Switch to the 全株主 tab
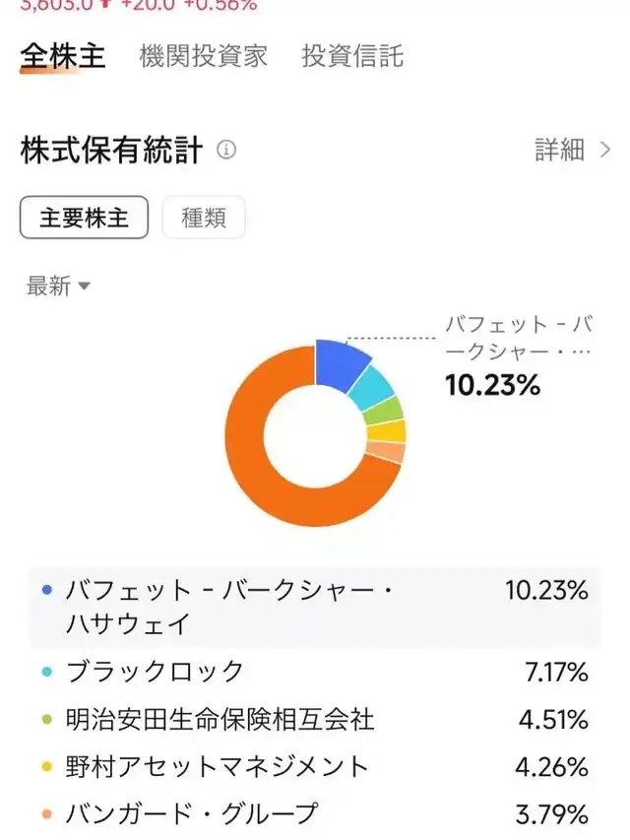Image resolution: width=630 pixels, height=840 pixels. click(x=62, y=56)
